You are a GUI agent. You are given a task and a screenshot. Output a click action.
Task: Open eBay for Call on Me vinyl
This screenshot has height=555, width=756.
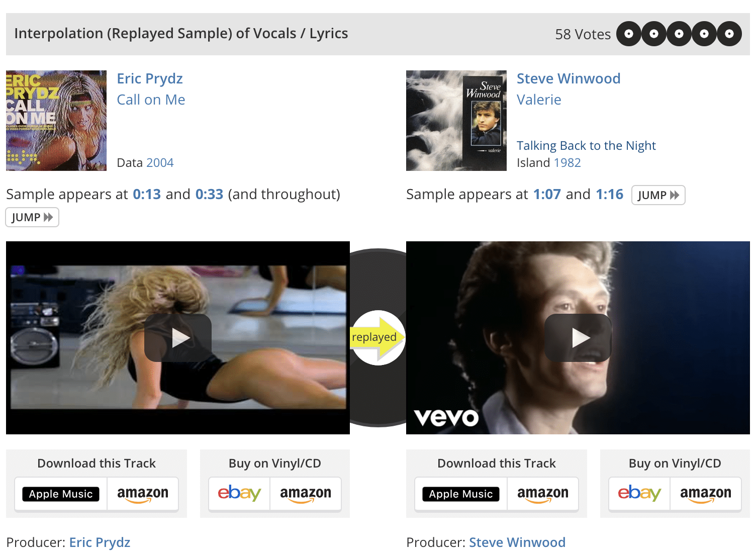pyautogui.click(x=239, y=493)
